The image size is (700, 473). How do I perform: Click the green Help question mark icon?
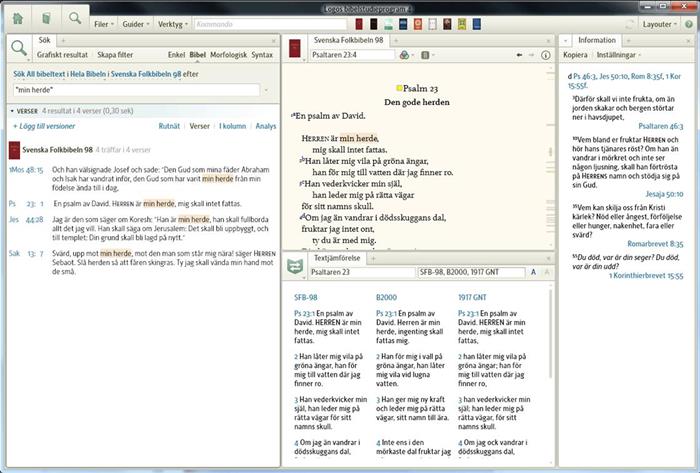coord(689,24)
